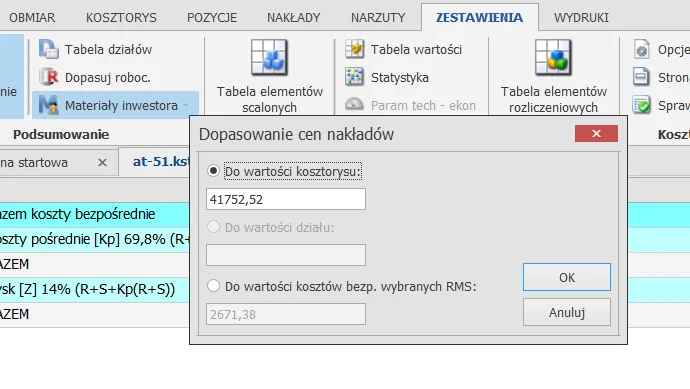Click the Param tech - ekon icon

(354, 105)
